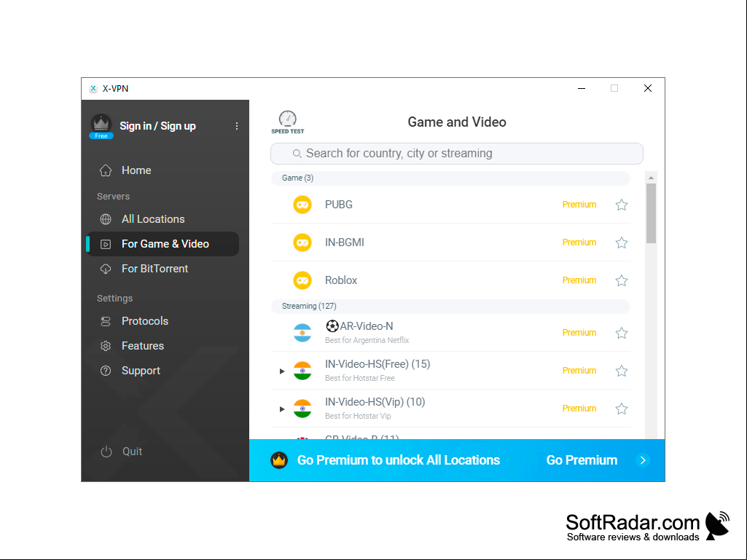Click the crown account avatar icon

101,124
